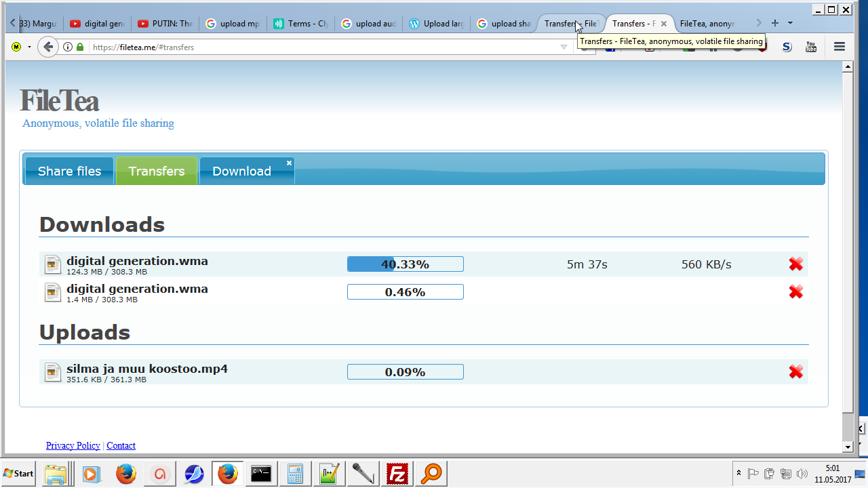Go back with the browser back arrow

(x=47, y=47)
